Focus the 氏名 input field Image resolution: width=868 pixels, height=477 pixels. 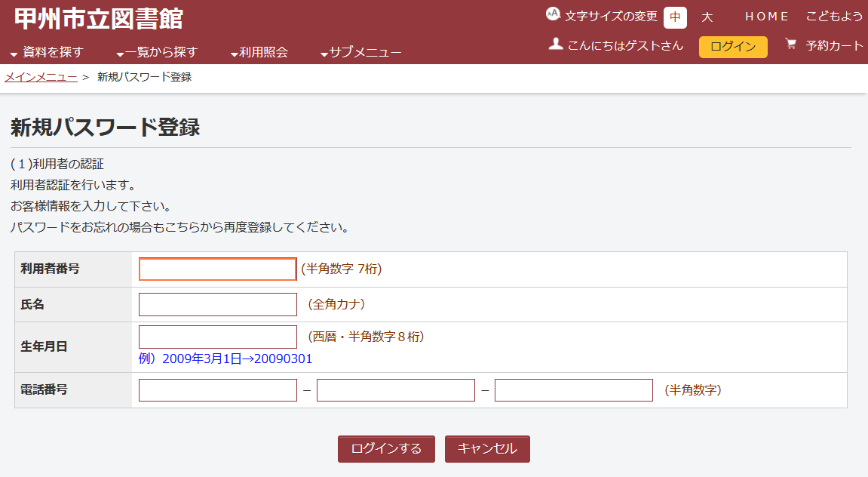tap(217, 305)
